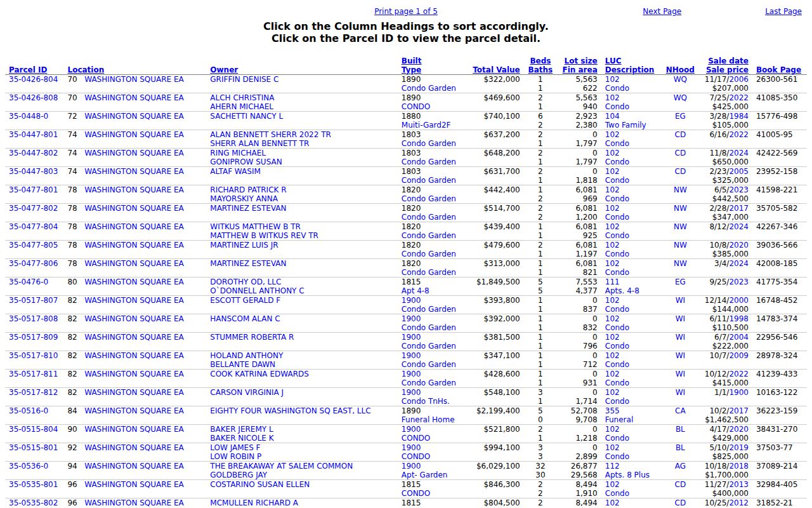Sort by LUC column heading
The image size is (812, 508).
[613, 61]
